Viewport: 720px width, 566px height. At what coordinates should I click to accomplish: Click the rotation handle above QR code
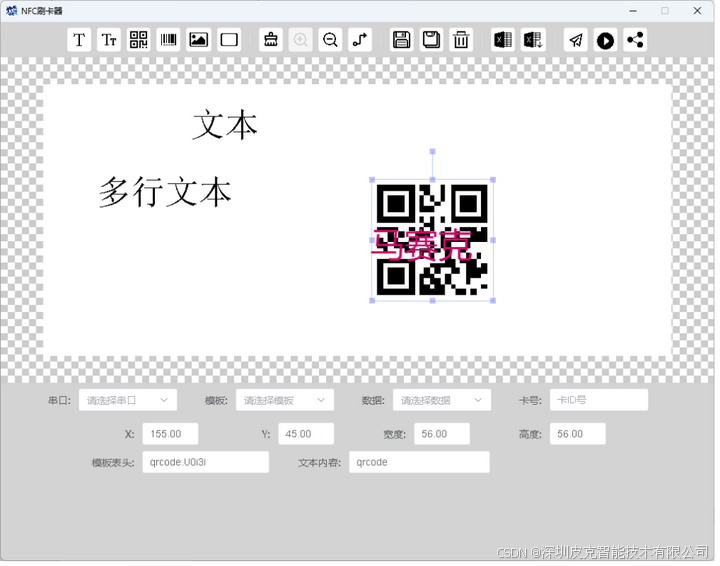432,151
